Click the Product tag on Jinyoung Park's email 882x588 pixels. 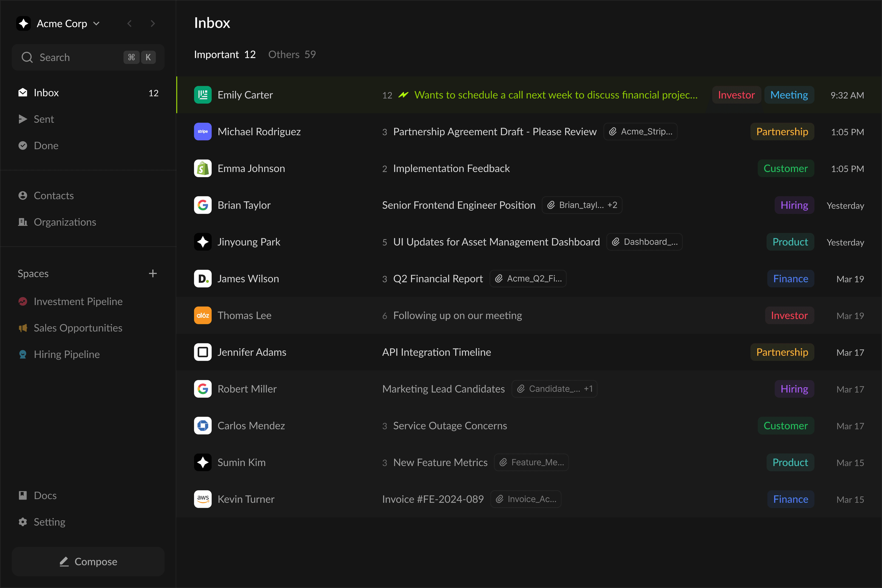(790, 242)
